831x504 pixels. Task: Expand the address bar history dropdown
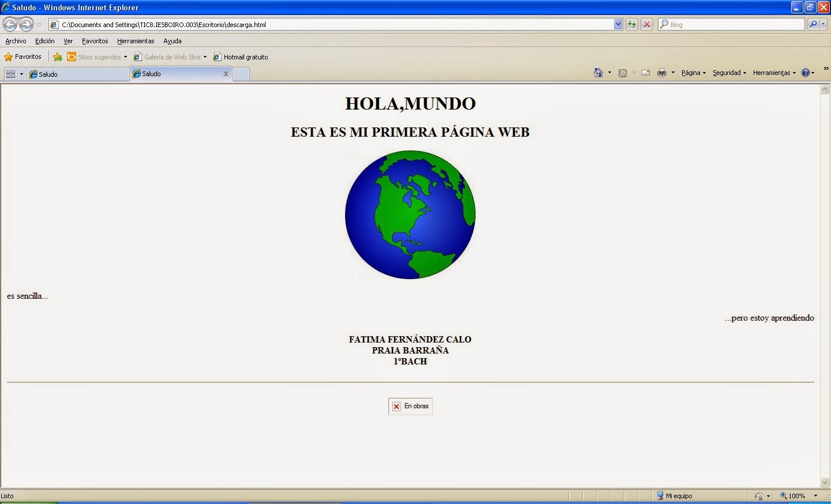618,25
